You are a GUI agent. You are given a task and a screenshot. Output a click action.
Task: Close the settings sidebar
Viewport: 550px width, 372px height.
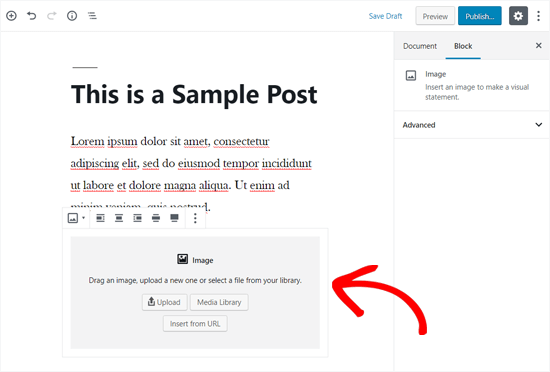538,46
